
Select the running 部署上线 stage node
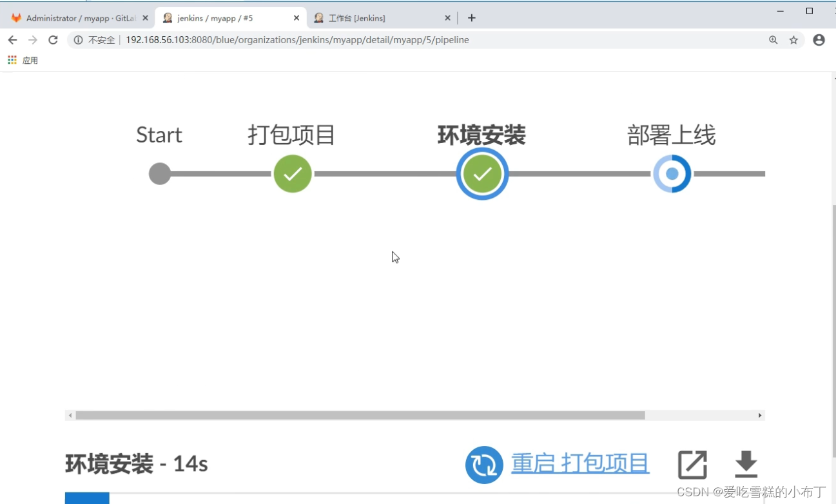click(672, 174)
